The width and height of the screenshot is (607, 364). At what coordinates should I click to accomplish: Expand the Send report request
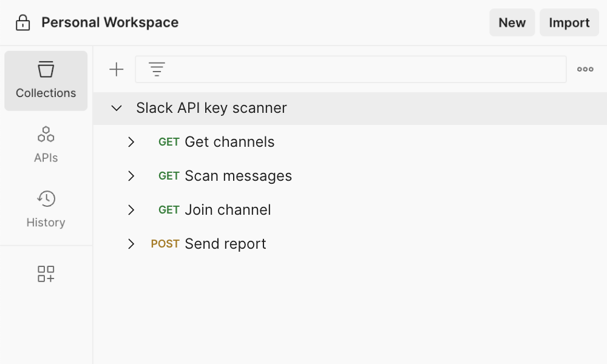point(131,244)
